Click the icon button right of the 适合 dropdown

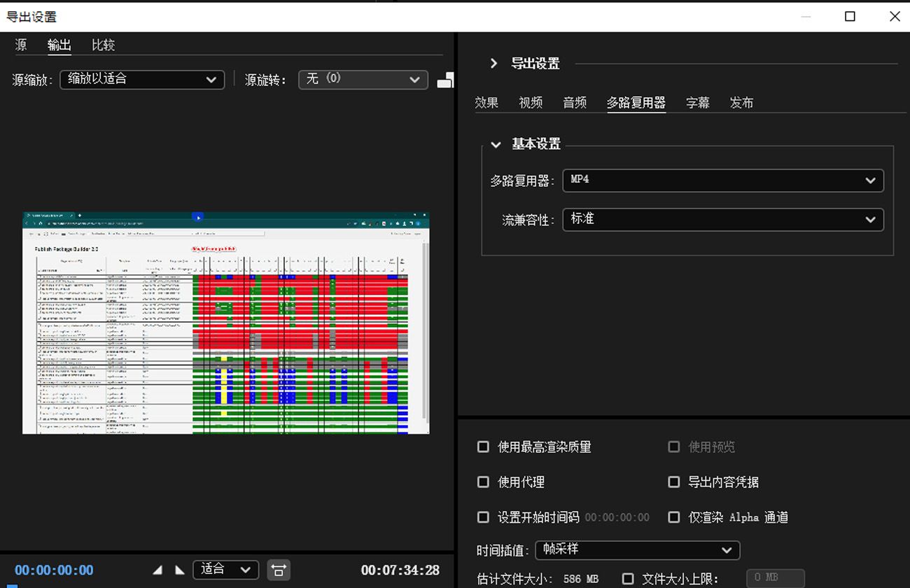tap(279, 570)
